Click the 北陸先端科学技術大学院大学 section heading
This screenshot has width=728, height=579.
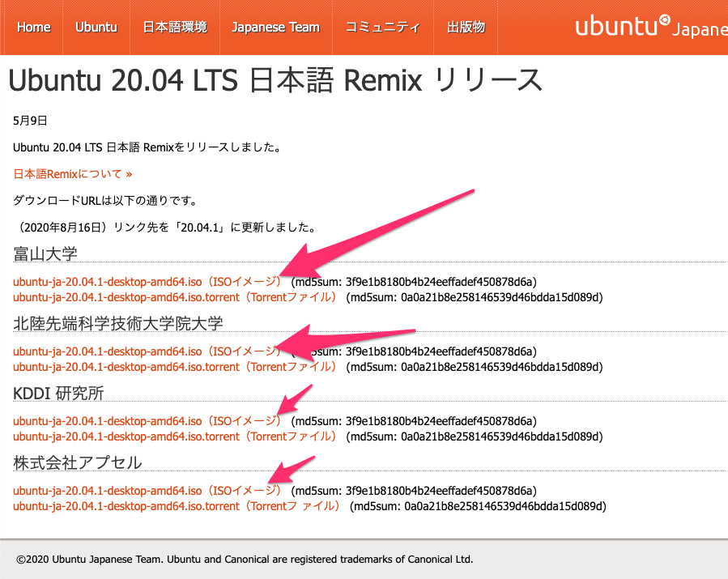click(x=118, y=324)
